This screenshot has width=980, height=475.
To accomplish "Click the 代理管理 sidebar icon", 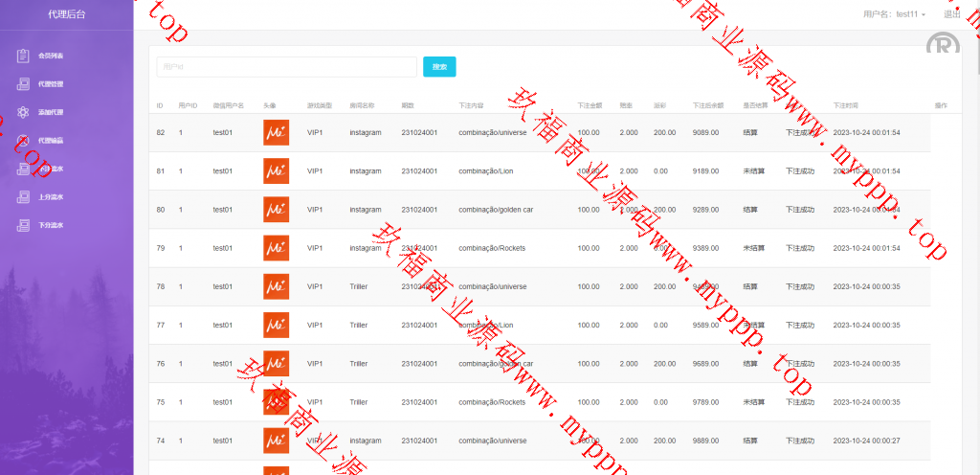I will point(23,84).
